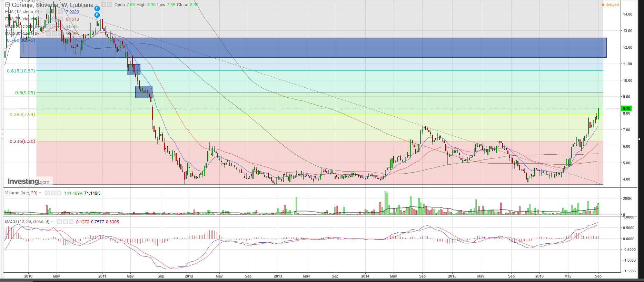Click the Investing.com watermark logo link

pos(29,181)
